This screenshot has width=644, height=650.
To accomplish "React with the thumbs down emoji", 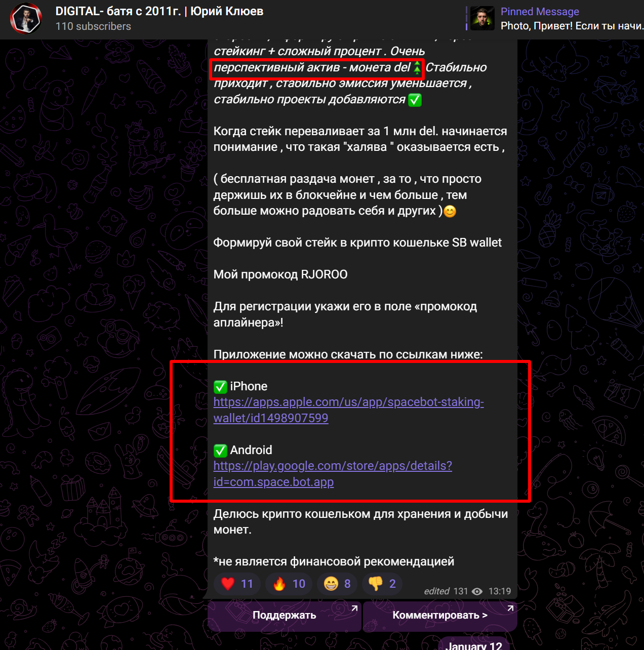I will (382, 584).
